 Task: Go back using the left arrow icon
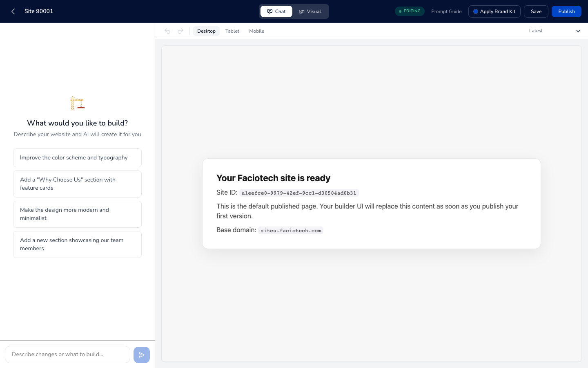(x=13, y=11)
